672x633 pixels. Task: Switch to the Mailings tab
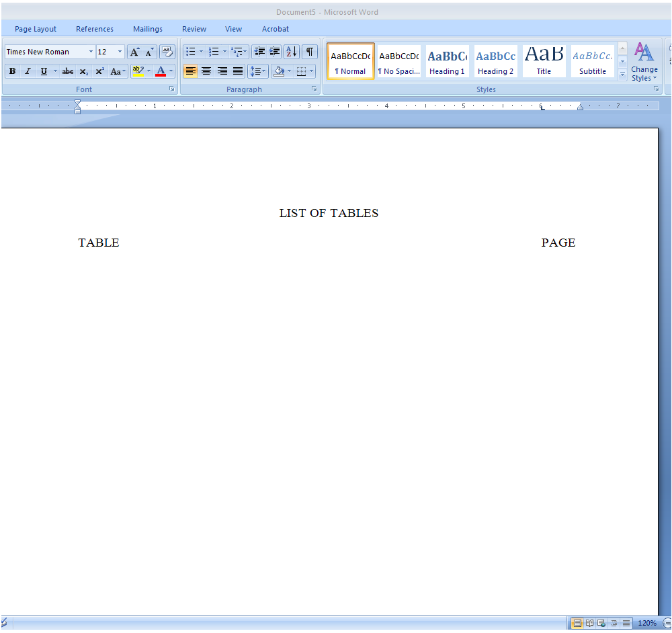[x=148, y=29]
